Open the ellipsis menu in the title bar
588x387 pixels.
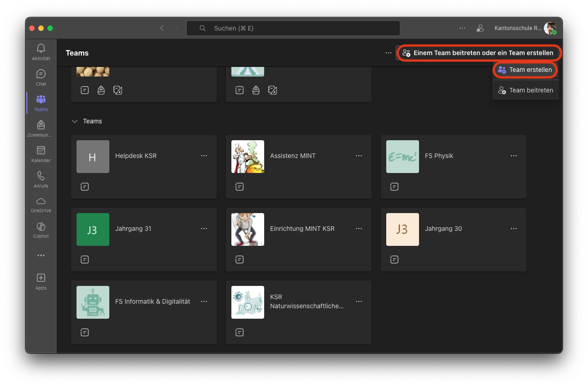tap(462, 28)
